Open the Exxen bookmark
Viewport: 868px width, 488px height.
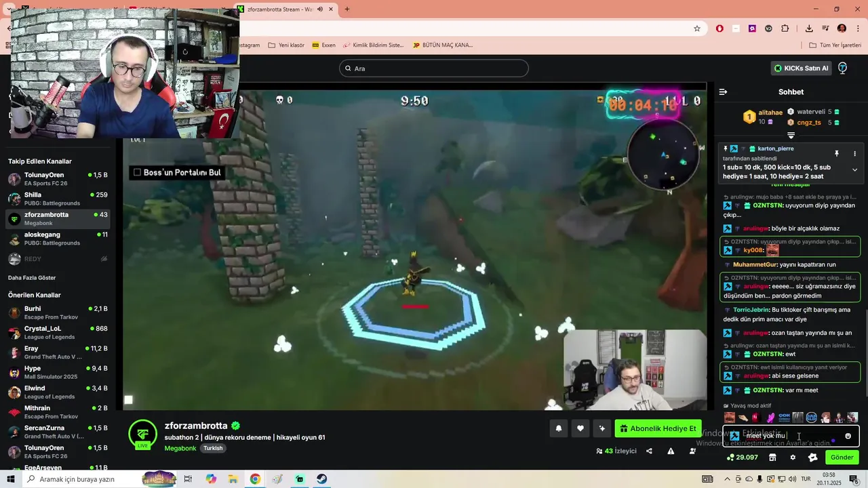324,45
